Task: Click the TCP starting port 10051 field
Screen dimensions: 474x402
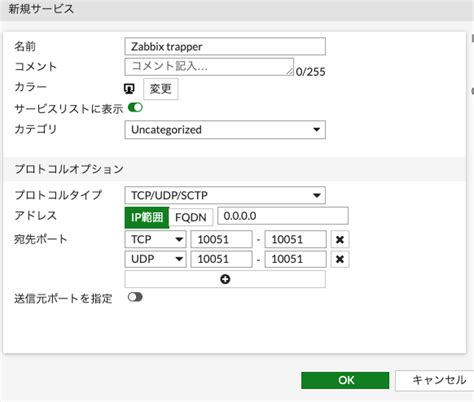Action: click(x=221, y=239)
